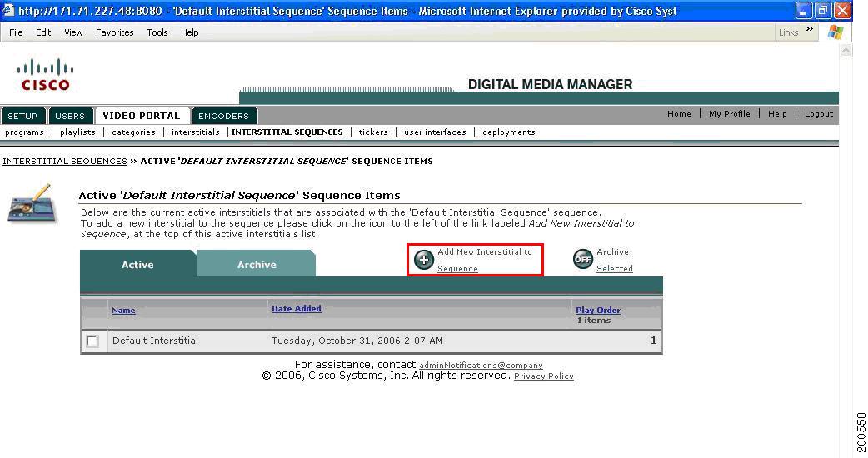The height and width of the screenshot is (458, 868).
Task: Open My Profile link
Action: (x=730, y=113)
